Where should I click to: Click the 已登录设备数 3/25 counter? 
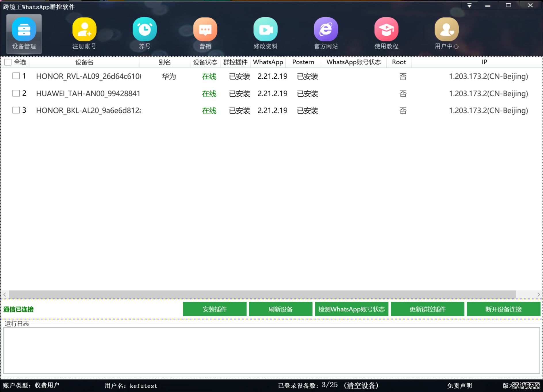pyautogui.click(x=308, y=385)
